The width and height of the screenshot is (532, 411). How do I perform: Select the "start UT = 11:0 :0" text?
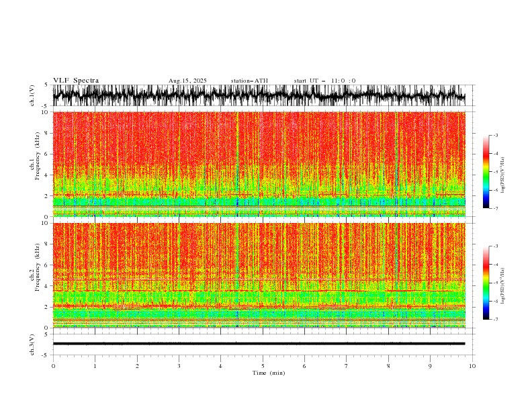click(x=325, y=81)
